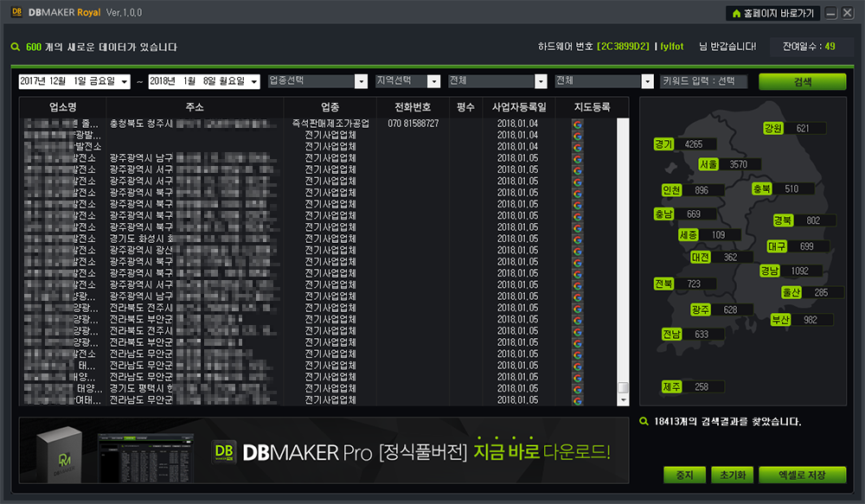This screenshot has width=865, height=504.
Task: Click the 중지 button
Action: [x=684, y=475]
